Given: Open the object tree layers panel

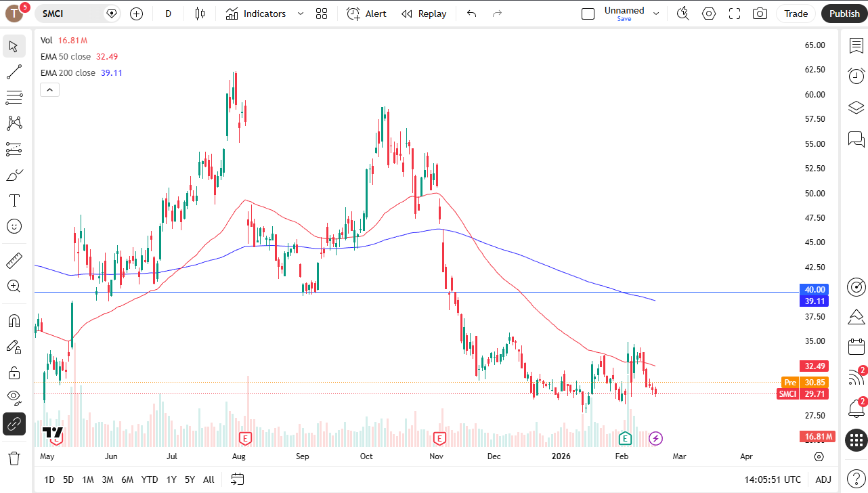Looking at the screenshot, I should 856,108.
